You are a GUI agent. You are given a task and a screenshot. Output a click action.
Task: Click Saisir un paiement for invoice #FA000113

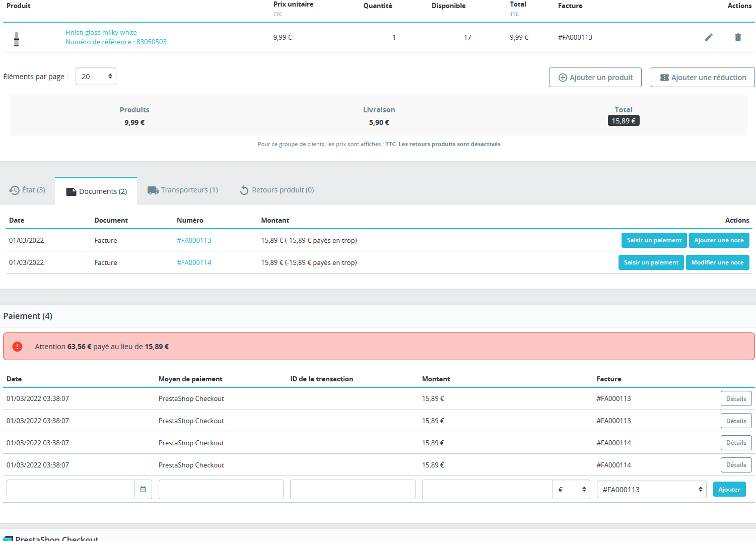(x=654, y=240)
